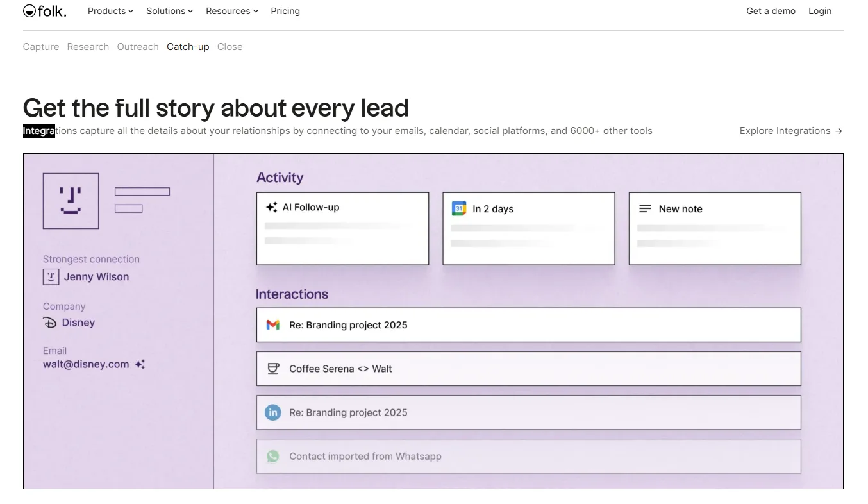Switch to the Capture tab

click(41, 47)
